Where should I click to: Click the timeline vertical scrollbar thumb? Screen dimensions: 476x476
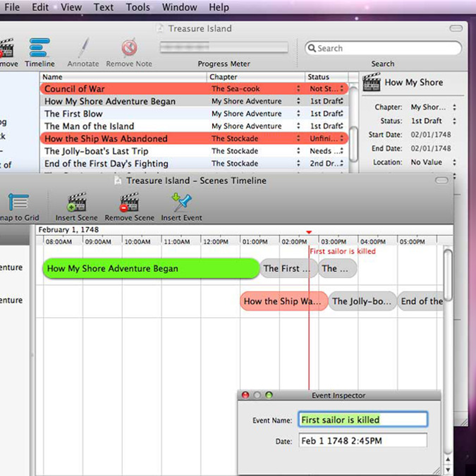pos(448,275)
